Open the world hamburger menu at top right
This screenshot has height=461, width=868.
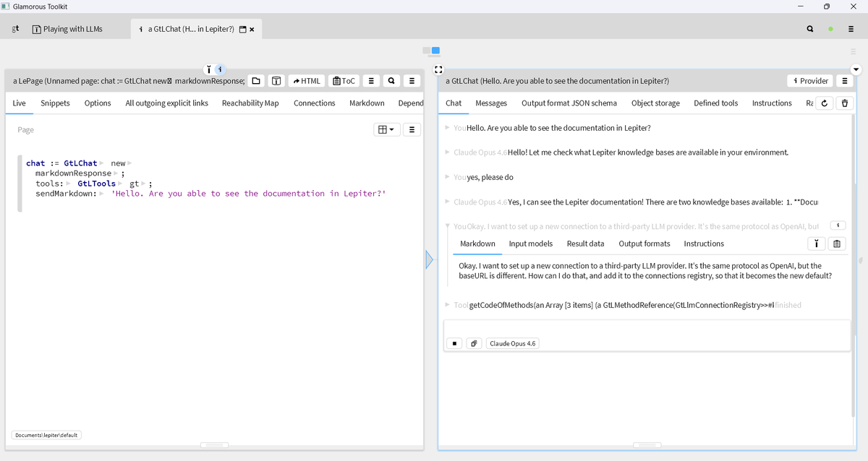852,30
